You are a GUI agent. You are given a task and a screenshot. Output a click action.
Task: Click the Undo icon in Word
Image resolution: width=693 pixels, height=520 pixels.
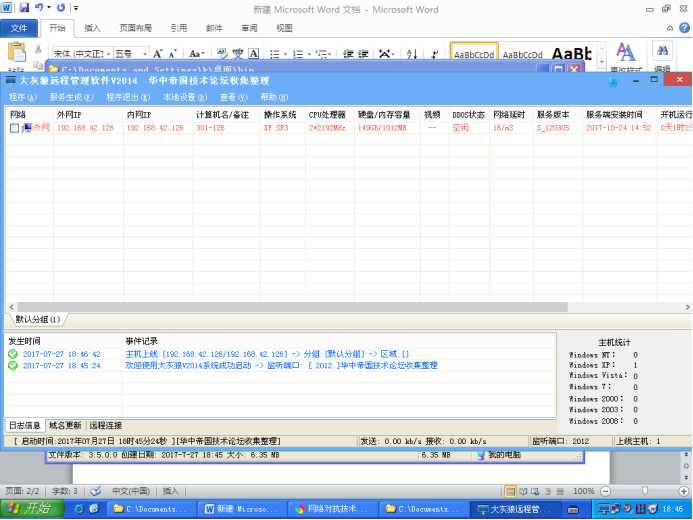point(39,8)
